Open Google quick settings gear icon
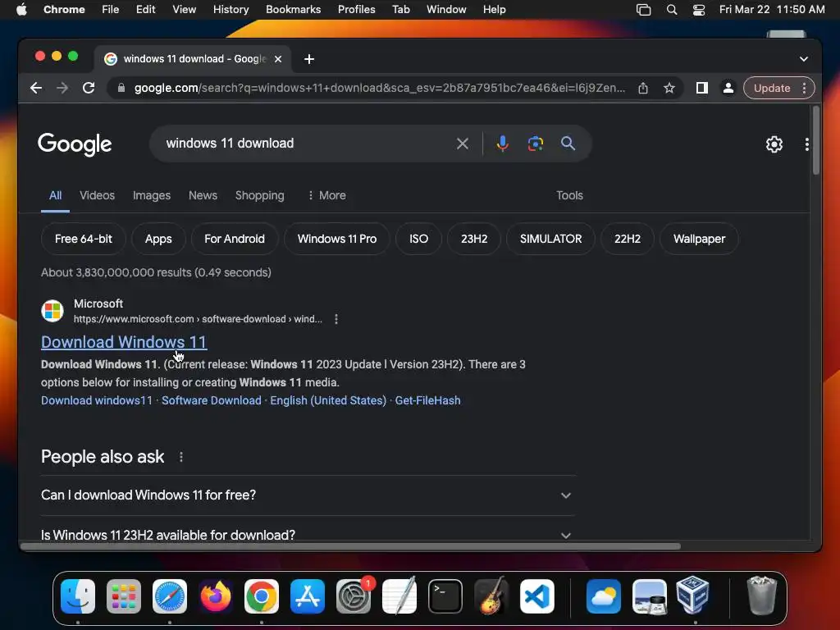 click(x=774, y=144)
